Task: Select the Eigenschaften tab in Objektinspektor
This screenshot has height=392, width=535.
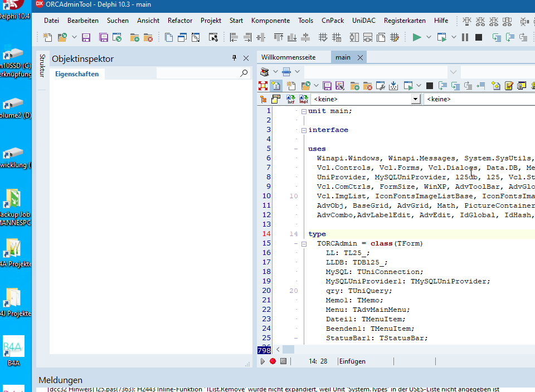Action: click(77, 74)
